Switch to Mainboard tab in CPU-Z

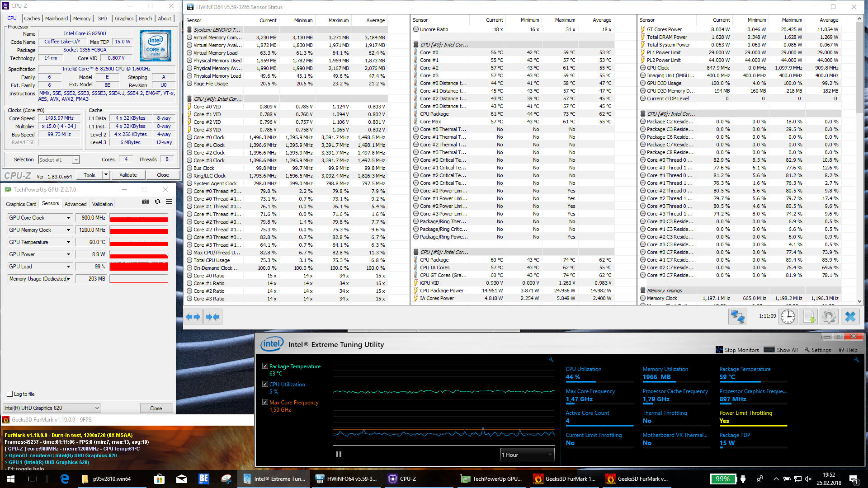pyautogui.click(x=57, y=19)
